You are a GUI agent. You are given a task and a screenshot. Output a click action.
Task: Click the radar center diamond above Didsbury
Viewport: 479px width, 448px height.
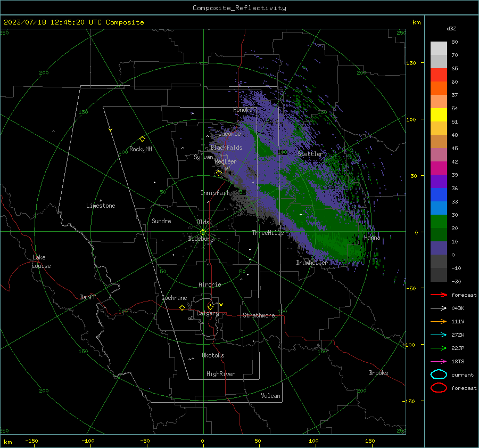pyautogui.click(x=203, y=232)
